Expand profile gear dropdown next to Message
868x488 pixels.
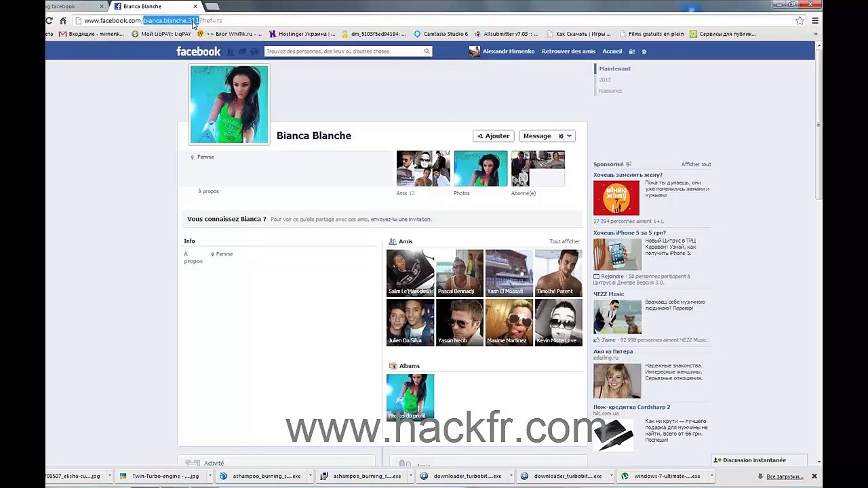565,136
